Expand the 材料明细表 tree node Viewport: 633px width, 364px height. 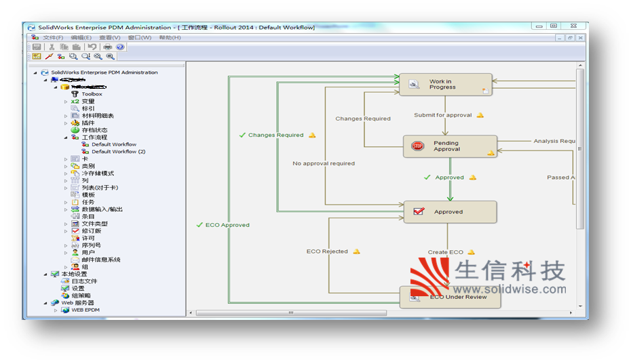(65, 116)
